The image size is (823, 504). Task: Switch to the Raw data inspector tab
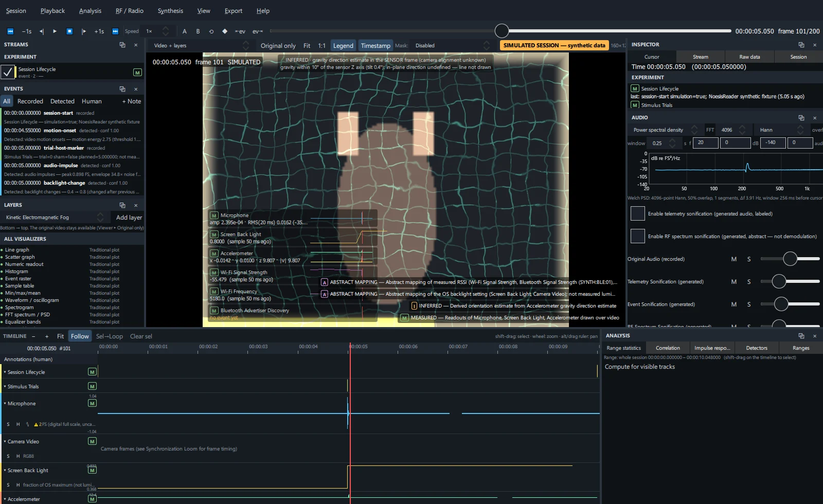749,57
